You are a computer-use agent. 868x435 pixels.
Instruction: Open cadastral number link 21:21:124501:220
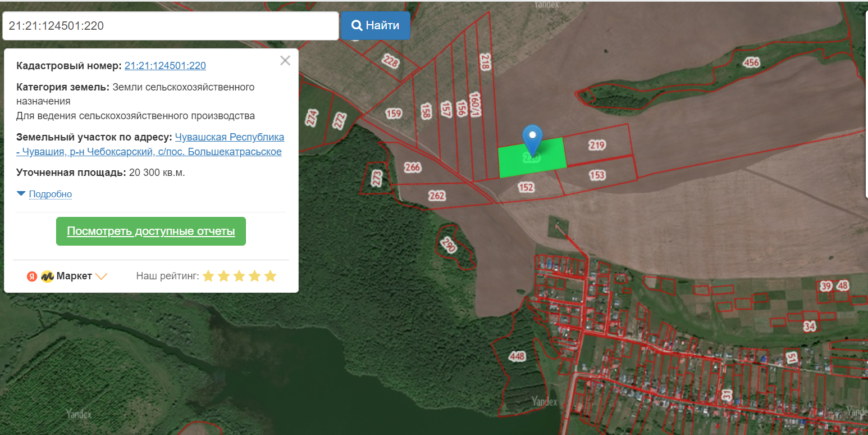click(165, 66)
